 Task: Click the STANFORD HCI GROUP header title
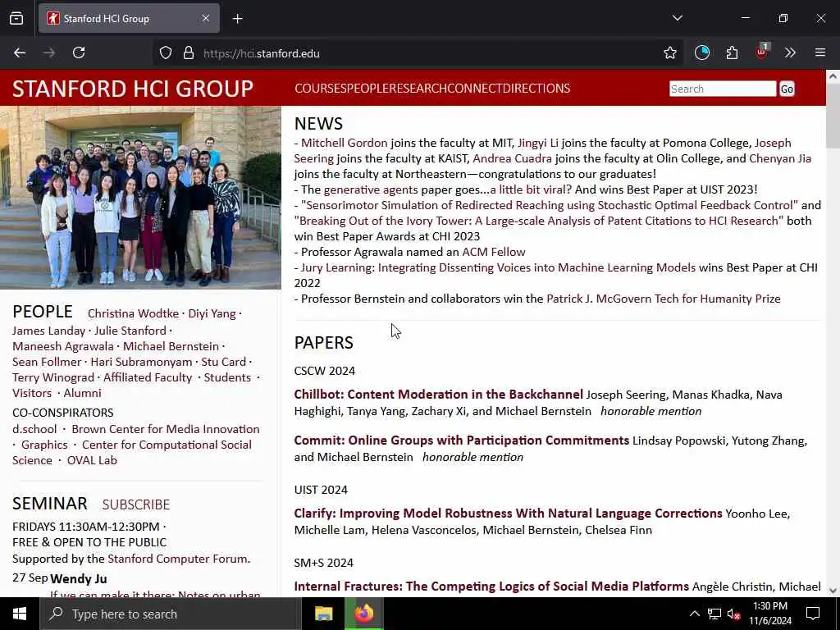[133, 89]
